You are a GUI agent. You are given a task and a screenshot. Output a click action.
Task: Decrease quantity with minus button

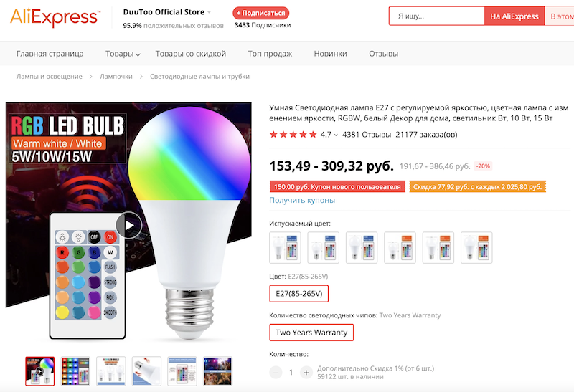[276, 373]
